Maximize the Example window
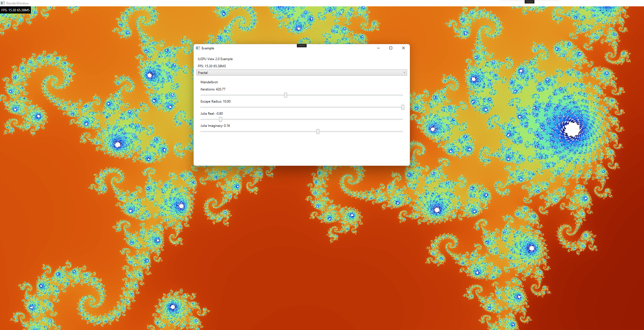Screen dimensions: 644x330 click(391, 48)
